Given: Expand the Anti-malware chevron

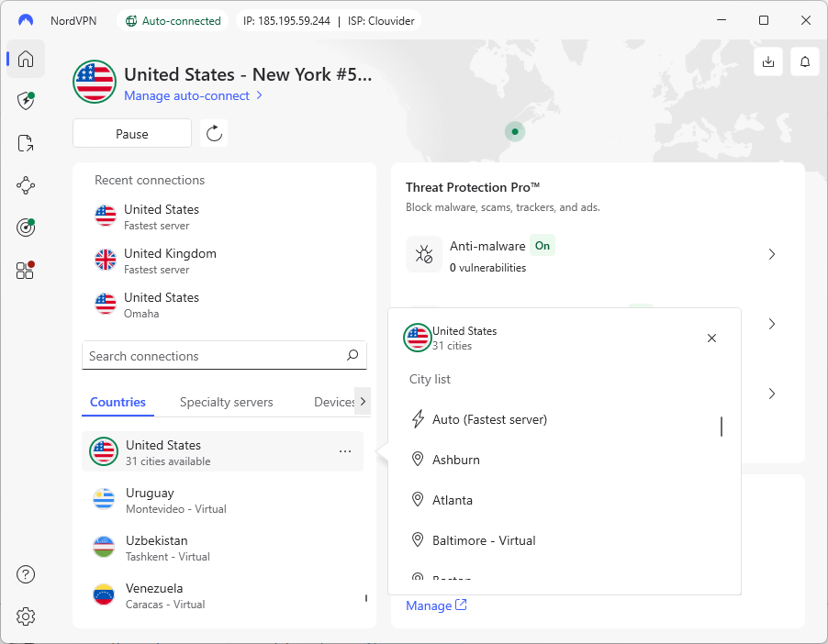Looking at the screenshot, I should [771, 254].
